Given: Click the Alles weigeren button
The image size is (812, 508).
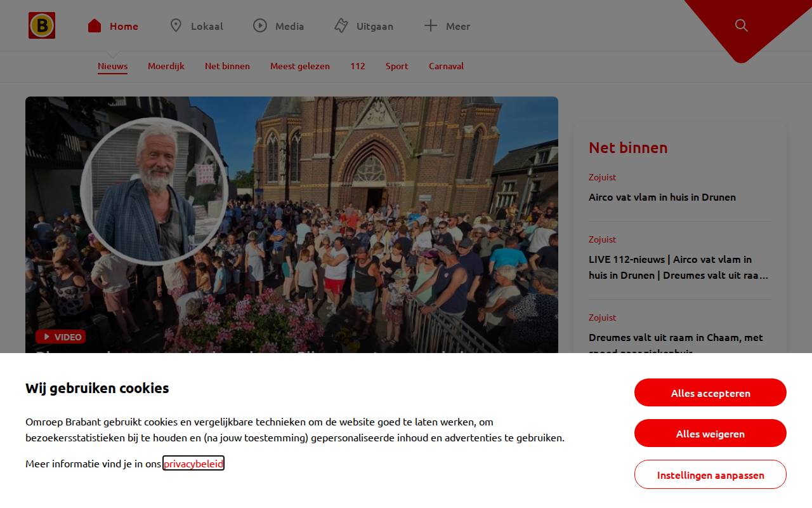Looking at the screenshot, I should coord(710,433).
